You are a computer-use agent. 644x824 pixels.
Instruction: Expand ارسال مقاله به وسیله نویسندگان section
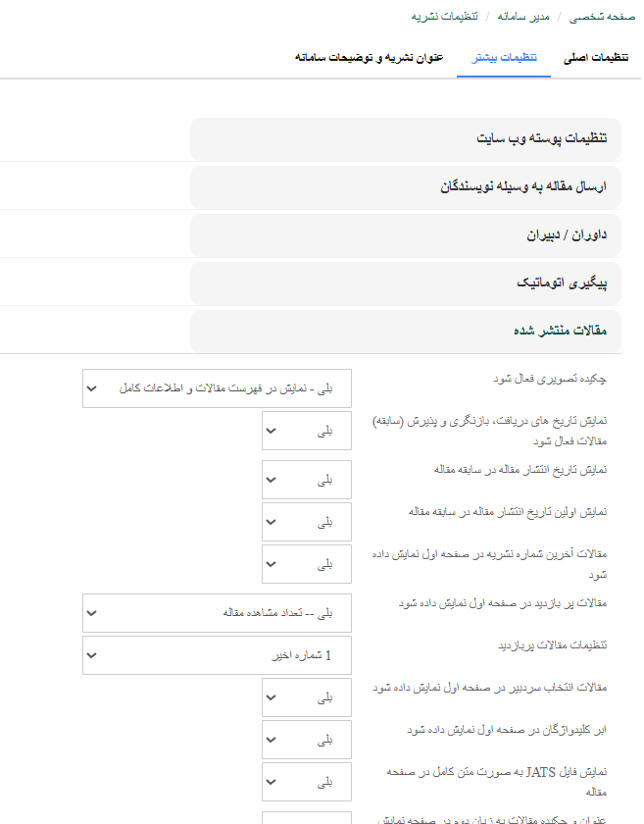[406, 187]
